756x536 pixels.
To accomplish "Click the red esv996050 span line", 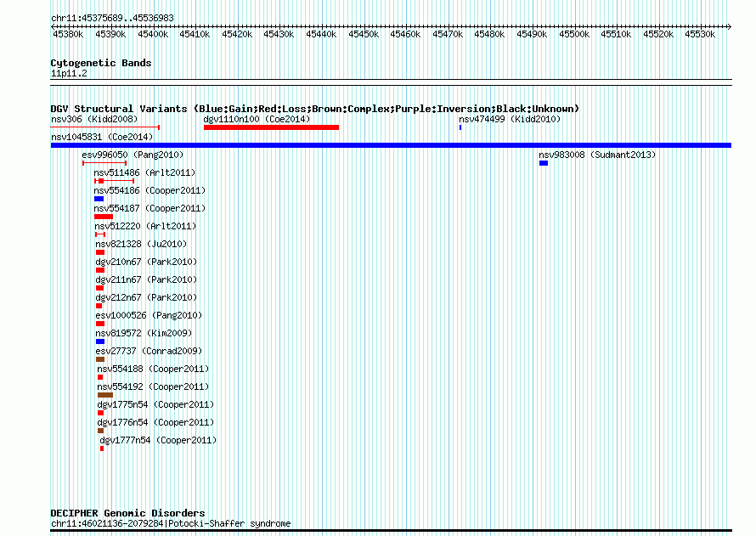I will click(104, 163).
